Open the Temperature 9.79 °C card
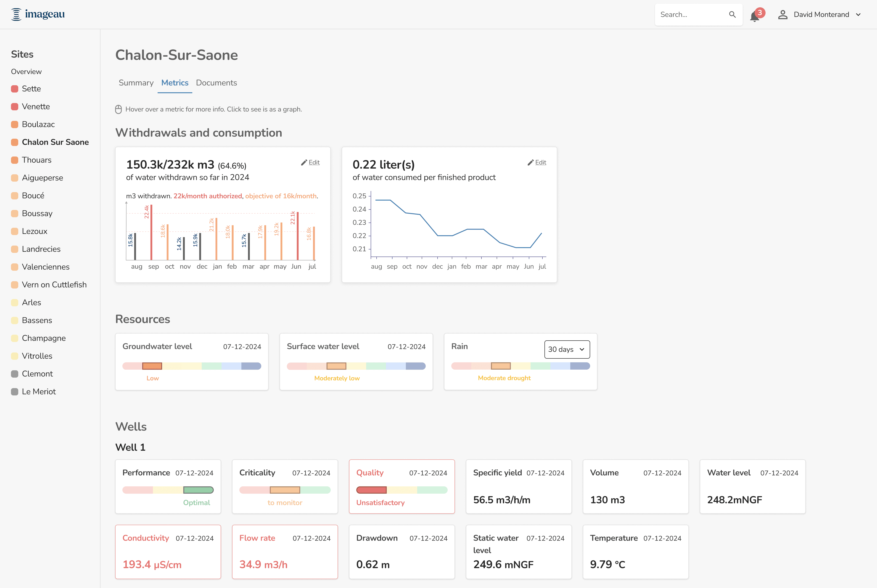The width and height of the screenshot is (877, 588). (636, 552)
